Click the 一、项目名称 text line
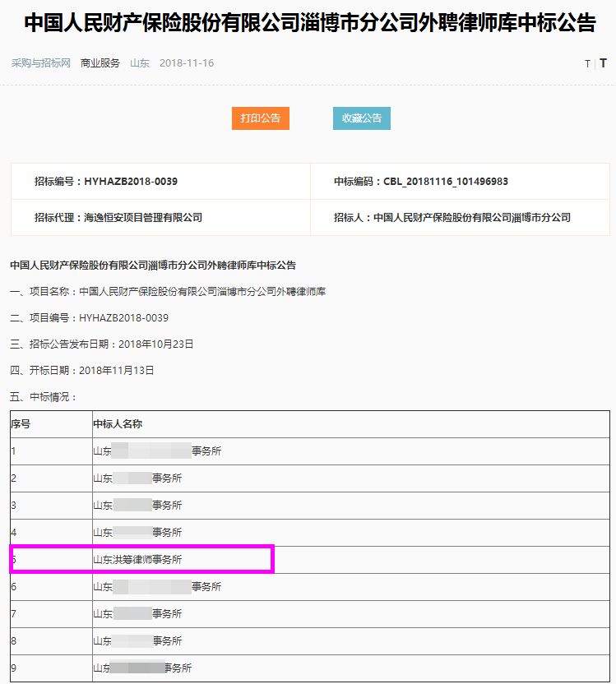 pyautogui.click(x=168, y=292)
